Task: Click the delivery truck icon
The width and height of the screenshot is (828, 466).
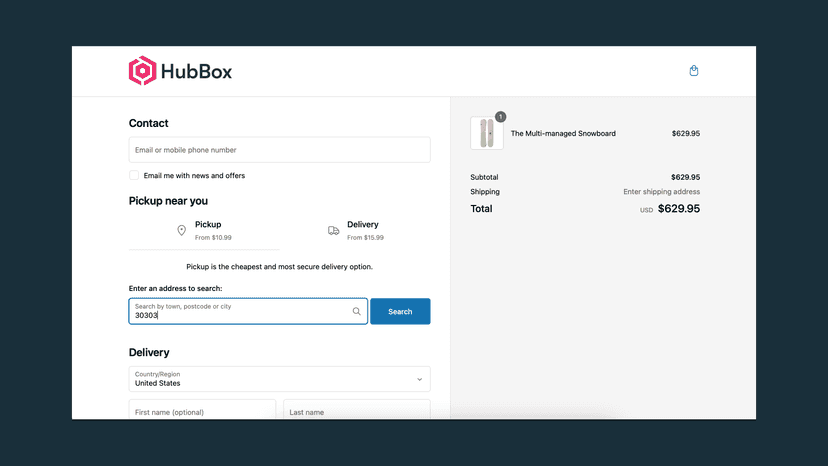Action: coord(333,230)
